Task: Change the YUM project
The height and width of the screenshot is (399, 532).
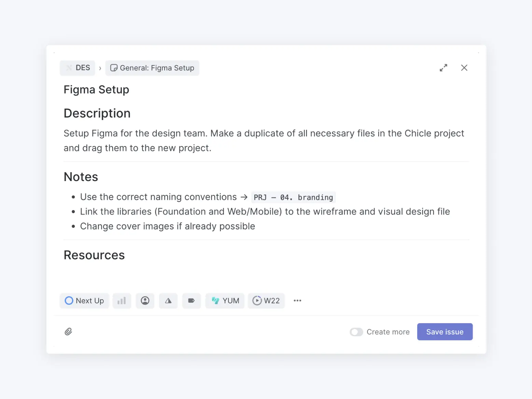Action: [225, 301]
